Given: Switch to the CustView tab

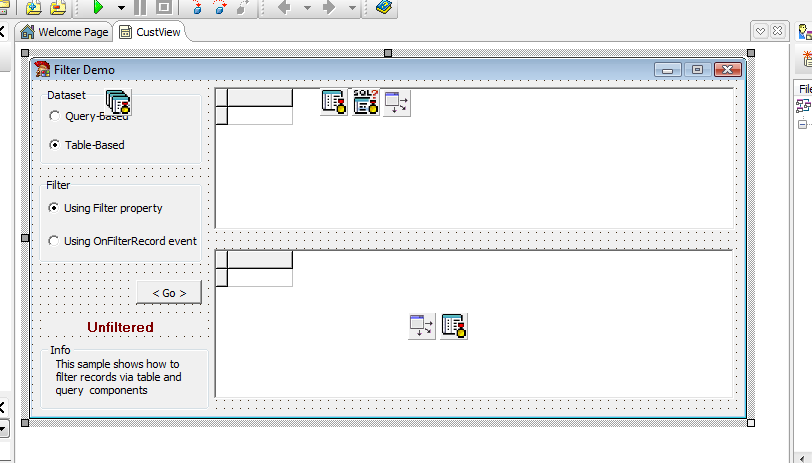Looking at the screenshot, I should pyautogui.click(x=149, y=32).
